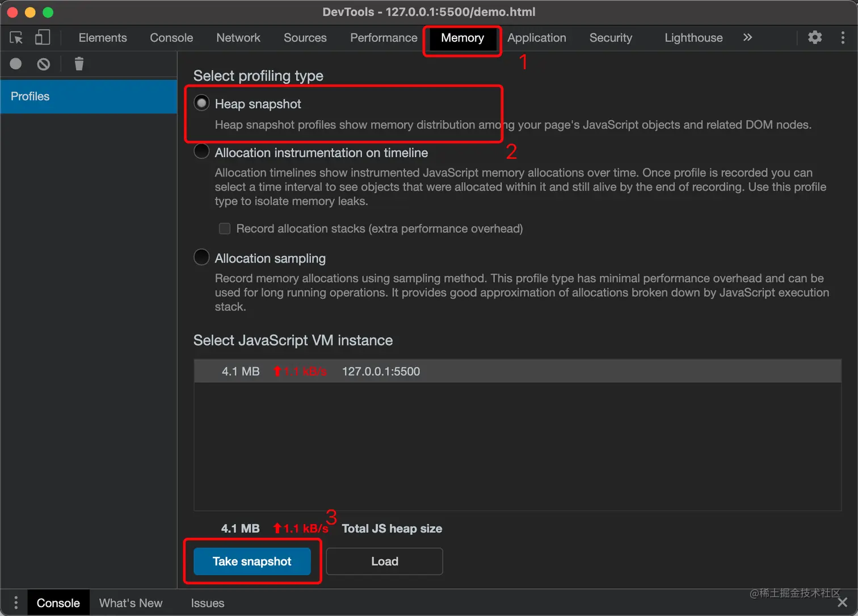
Task: Click the 'Select JavaScript VM instance' heading
Action: (x=293, y=340)
